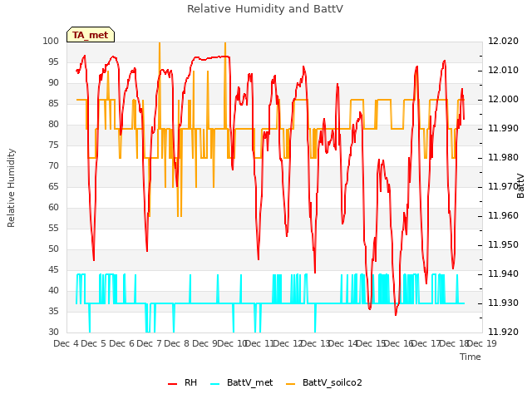Click the 'Dec 8' x-axis tick label
Image resolution: width=532 pixels, height=399 pixels.
pos(177,343)
